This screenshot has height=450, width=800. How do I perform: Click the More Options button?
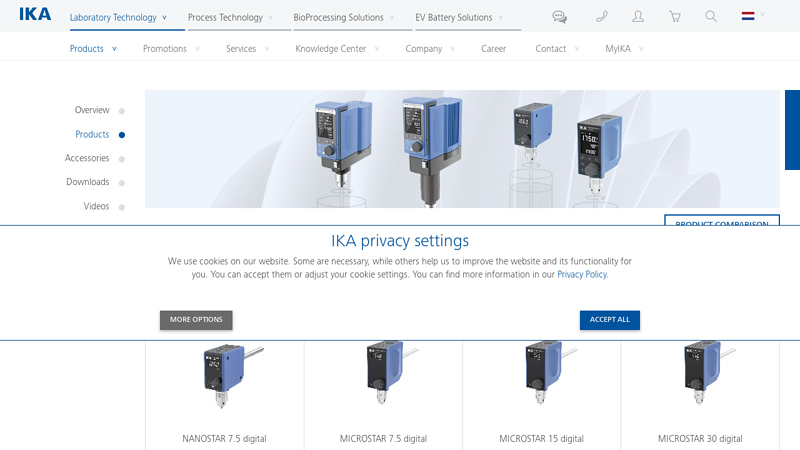[x=196, y=320]
